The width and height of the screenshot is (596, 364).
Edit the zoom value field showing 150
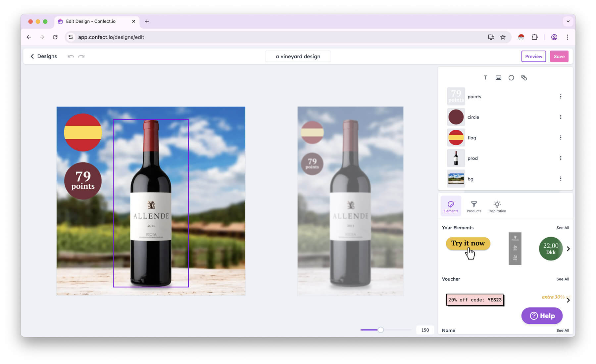[x=425, y=330]
